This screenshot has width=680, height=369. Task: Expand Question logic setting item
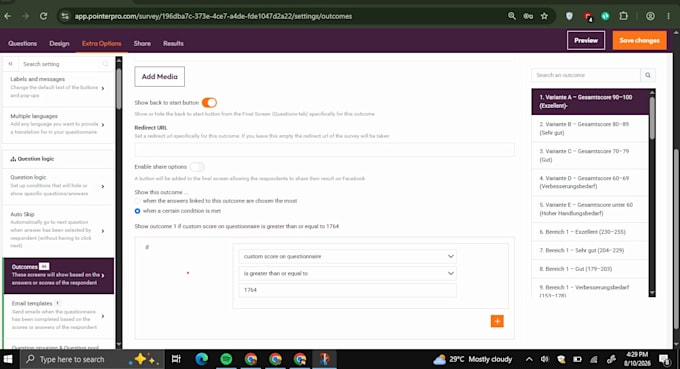58,186
